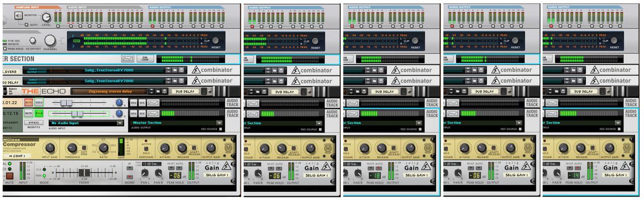Unmute the 2.01.22 track MUTE button
The width and height of the screenshot is (644, 200).
(29, 103)
